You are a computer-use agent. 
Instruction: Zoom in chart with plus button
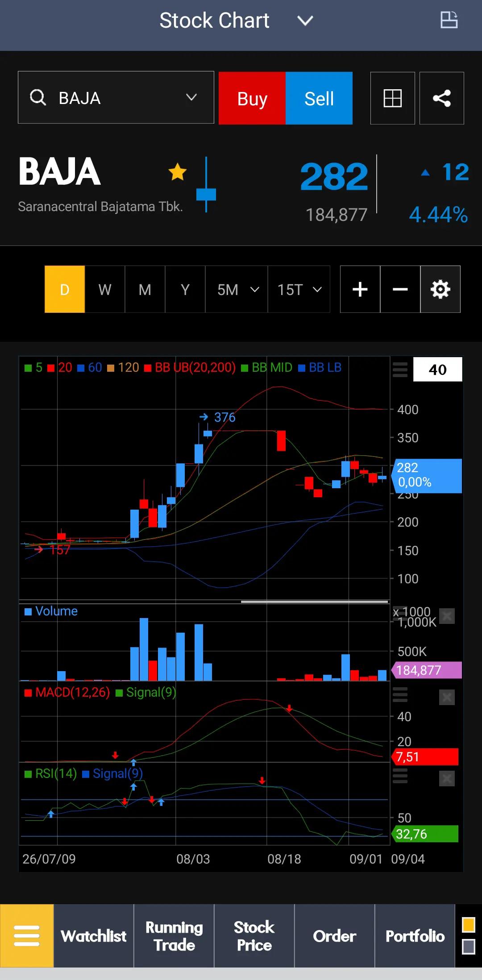pyautogui.click(x=360, y=289)
